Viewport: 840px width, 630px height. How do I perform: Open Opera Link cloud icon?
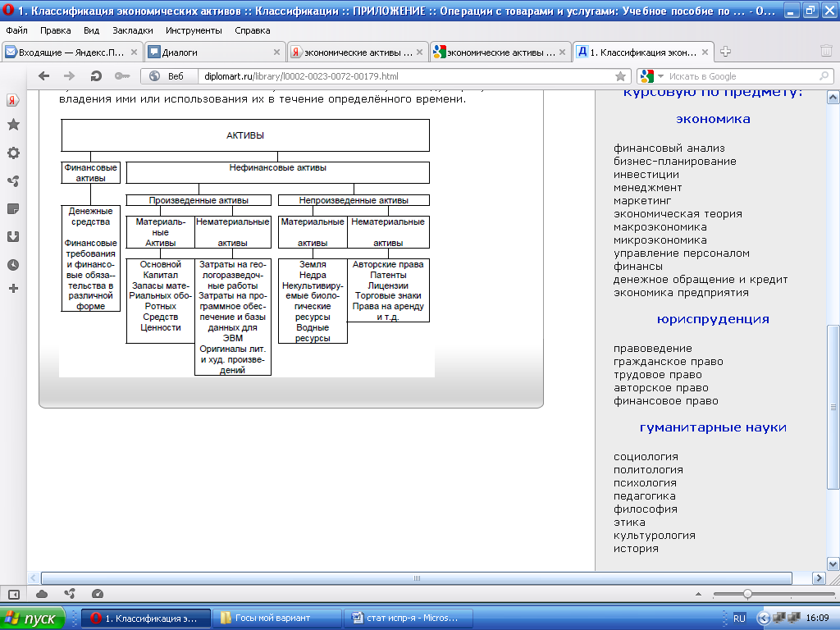point(42,594)
